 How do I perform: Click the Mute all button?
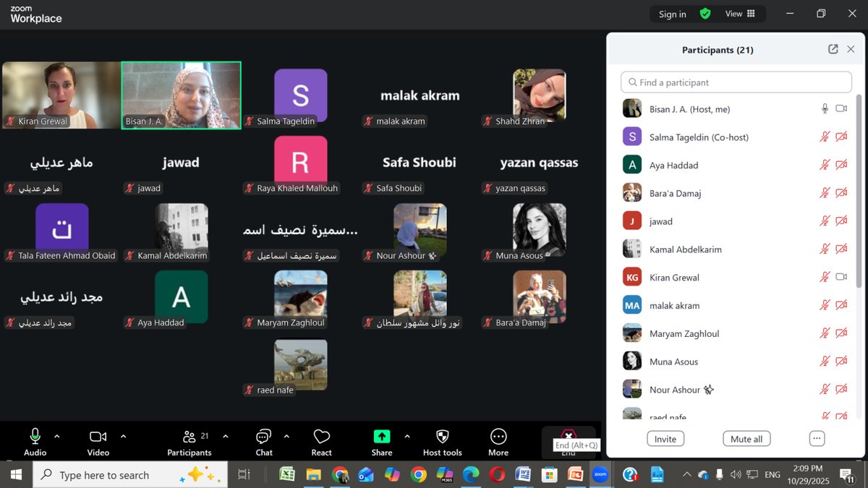coord(746,439)
